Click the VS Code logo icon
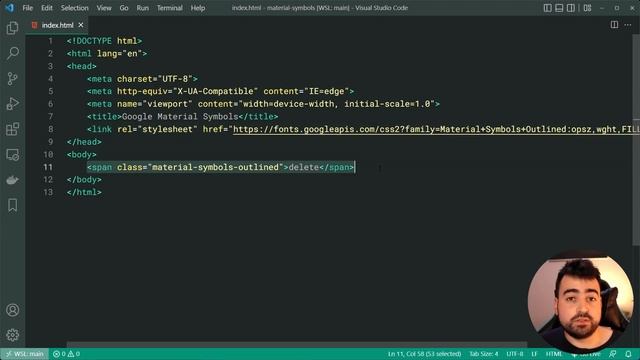 click(x=9, y=8)
